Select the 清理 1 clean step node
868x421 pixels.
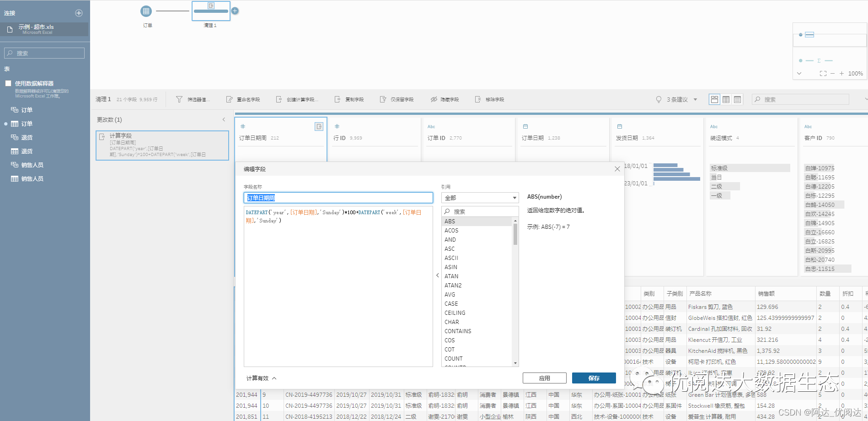point(211,11)
